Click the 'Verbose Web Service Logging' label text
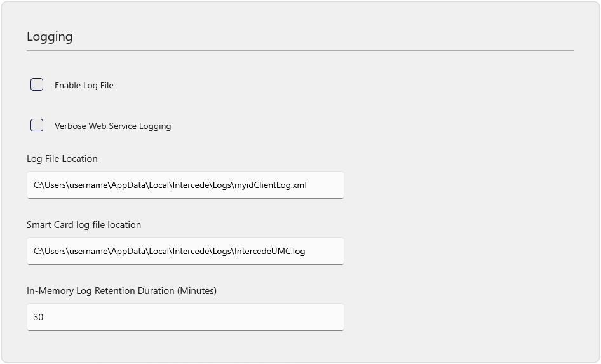The width and height of the screenshot is (601, 364). click(x=112, y=126)
